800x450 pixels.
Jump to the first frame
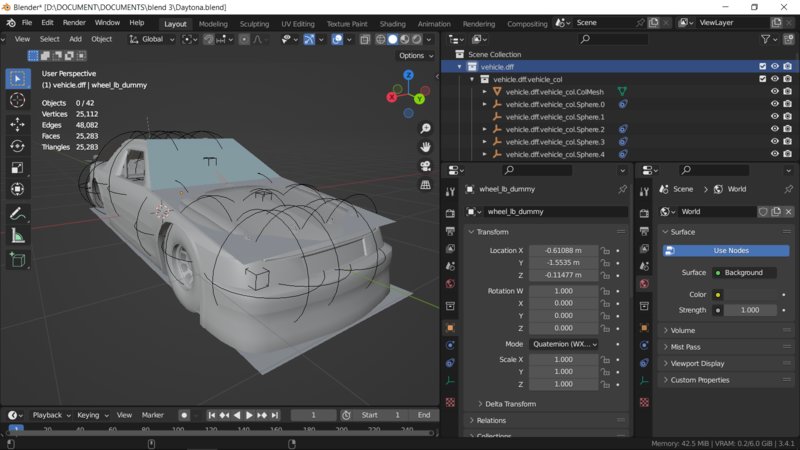[x=212, y=415]
